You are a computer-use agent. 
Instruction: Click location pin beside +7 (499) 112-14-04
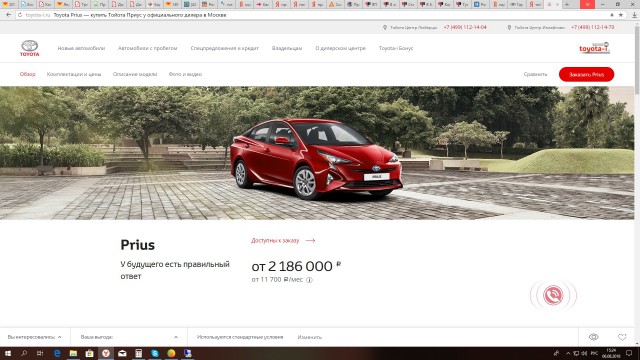(x=384, y=27)
